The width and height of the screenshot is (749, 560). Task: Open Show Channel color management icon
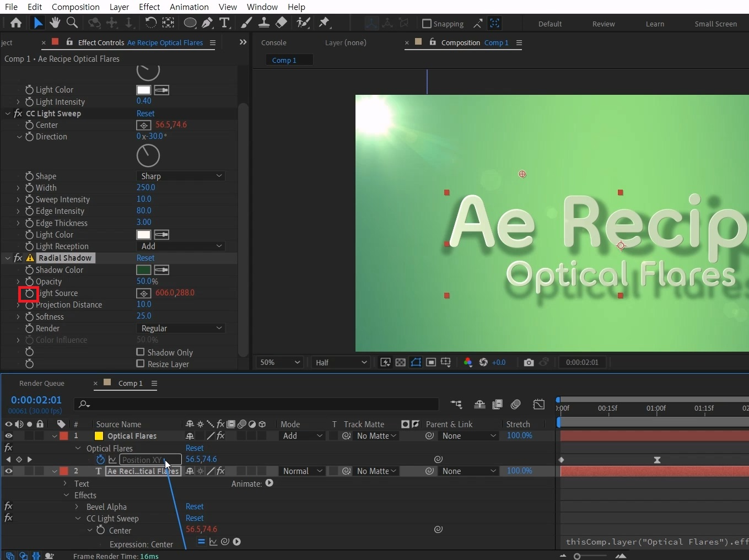[x=468, y=362]
